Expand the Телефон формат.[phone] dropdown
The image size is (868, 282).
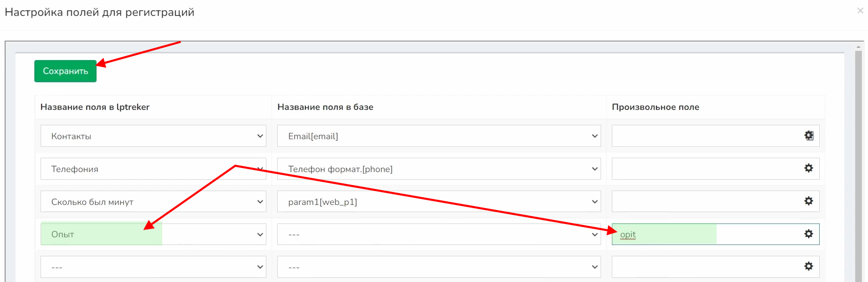[438, 169]
